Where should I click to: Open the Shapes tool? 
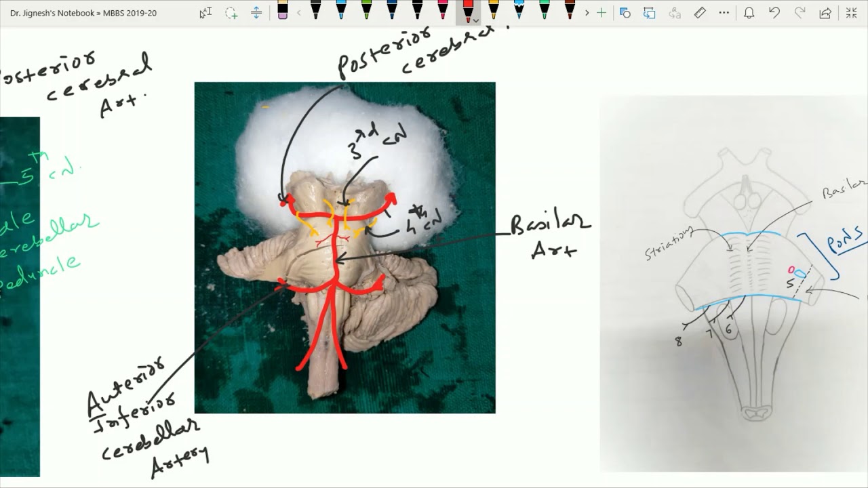[x=625, y=13]
